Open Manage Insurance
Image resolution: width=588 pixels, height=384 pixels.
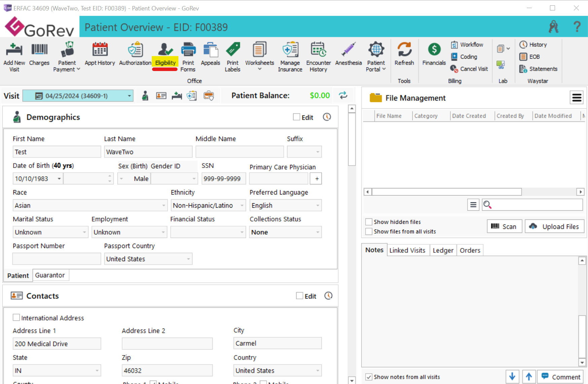coord(290,57)
